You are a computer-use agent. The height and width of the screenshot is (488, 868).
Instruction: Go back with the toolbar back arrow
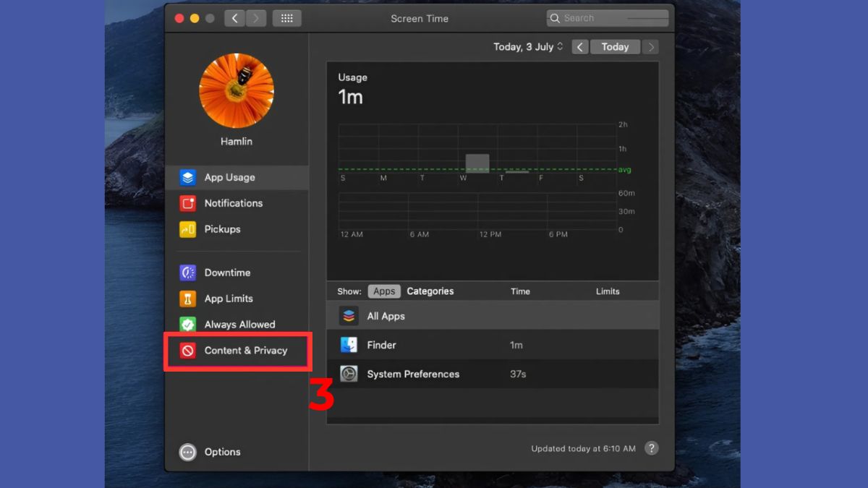point(234,18)
